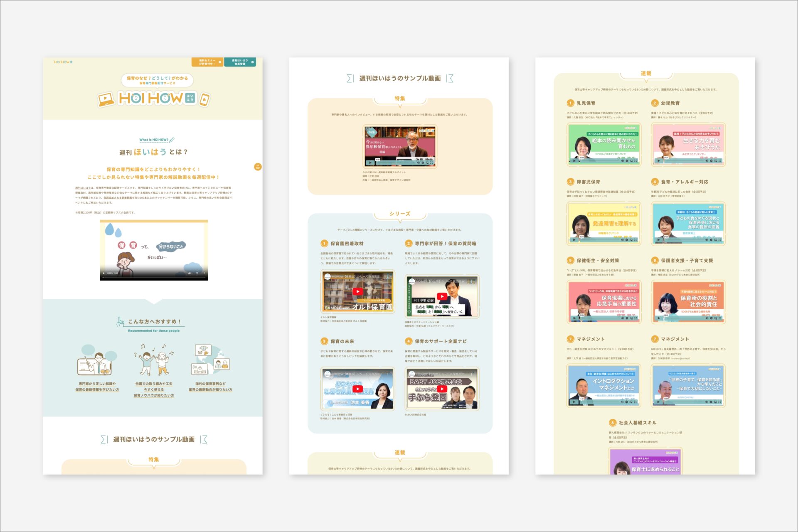
Task: Play the 絵本の読み聞かせ video
Action: 575,160
